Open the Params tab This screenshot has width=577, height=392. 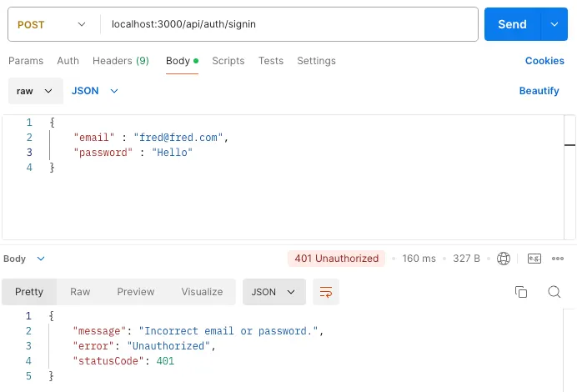pos(26,61)
